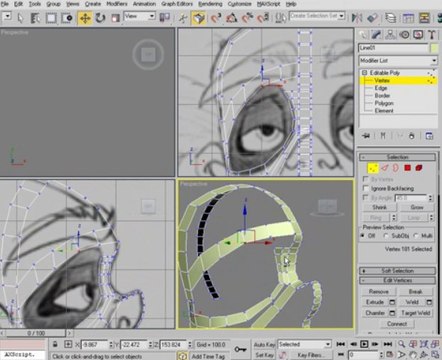This screenshot has height=360, width=442.
Task: Select Element sub-object icon in Selection rollout
Action: click(419, 168)
